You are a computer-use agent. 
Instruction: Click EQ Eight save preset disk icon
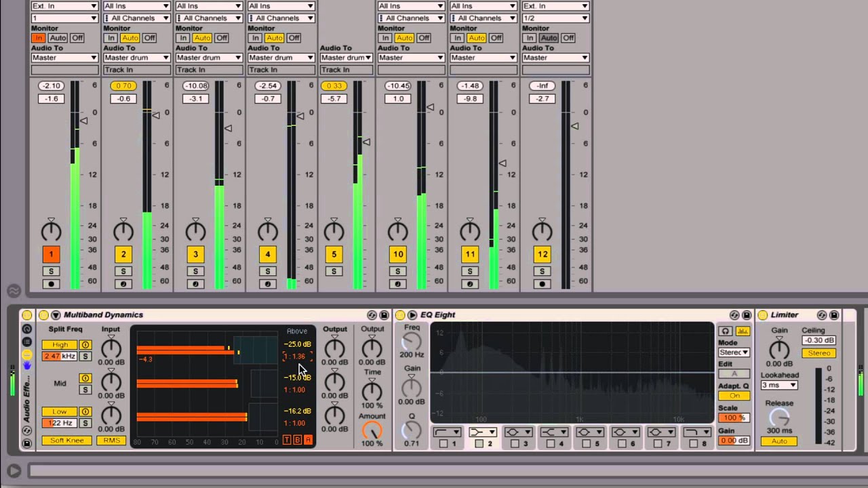click(747, 315)
